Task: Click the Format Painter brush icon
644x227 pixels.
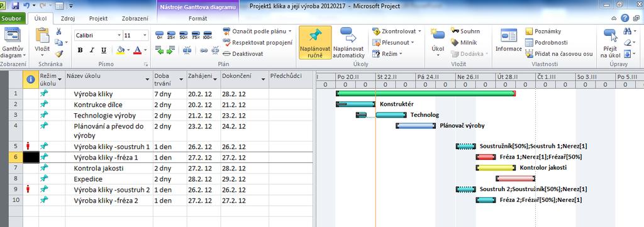Action: pos(58,54)
